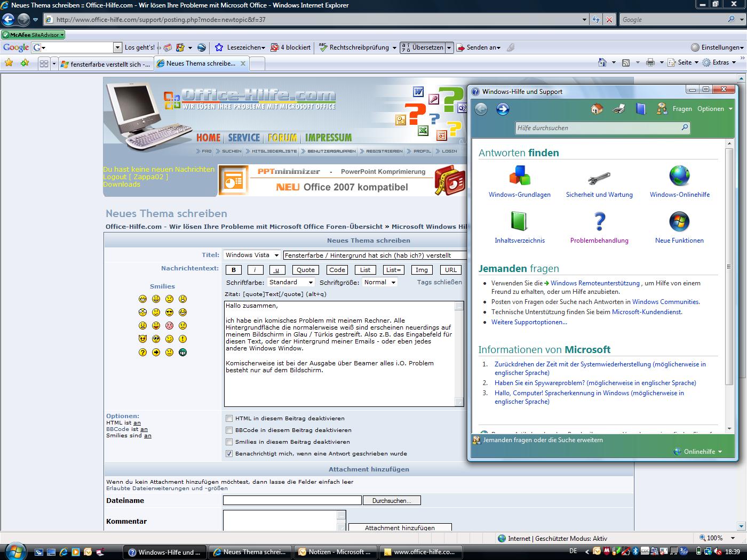Click Start orb on taskbar
The height and width of the screenshot is (560, 747).
click(x=14, y=550)
